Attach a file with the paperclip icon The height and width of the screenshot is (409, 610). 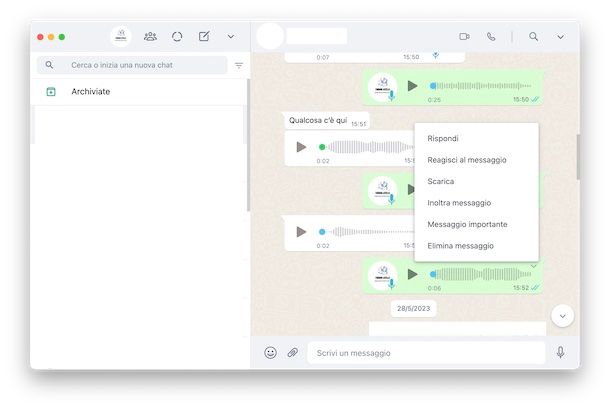coord(293,353)
